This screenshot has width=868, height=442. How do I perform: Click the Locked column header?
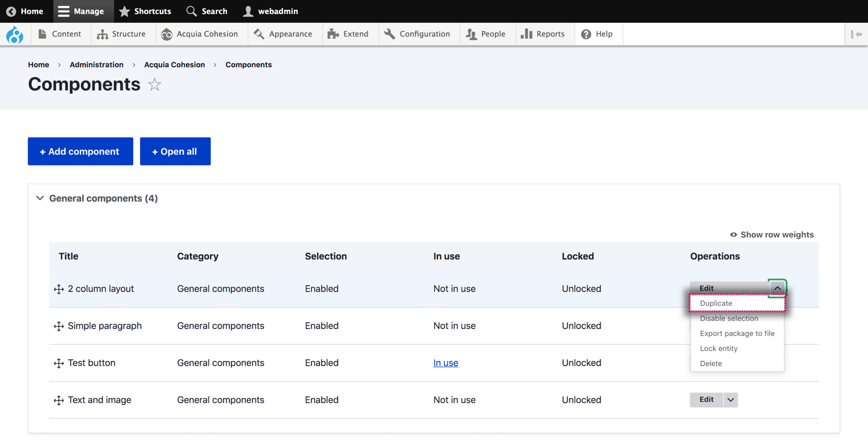[x=578, y=256]
